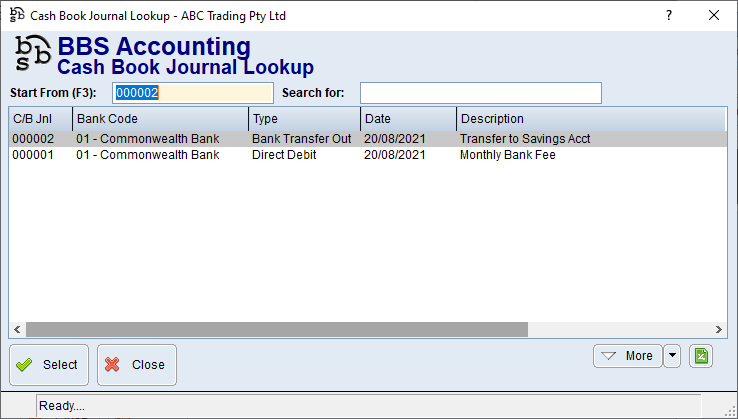
Task: Click the Description column header
Action: (x=590, y=119)
